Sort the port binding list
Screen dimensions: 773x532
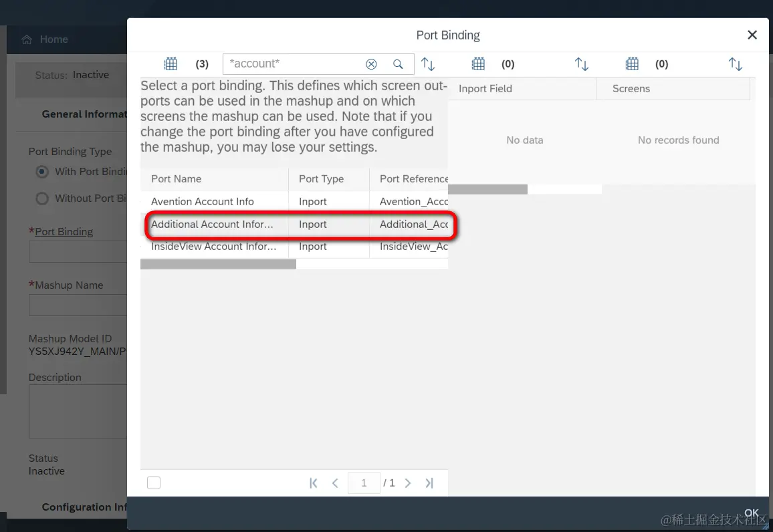coord(428,64)
